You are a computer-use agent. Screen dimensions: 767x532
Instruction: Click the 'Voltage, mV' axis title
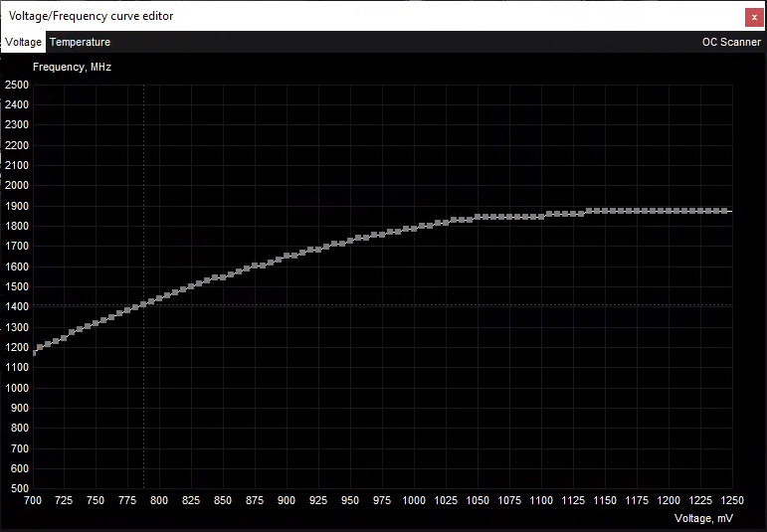tap(703, 518)
